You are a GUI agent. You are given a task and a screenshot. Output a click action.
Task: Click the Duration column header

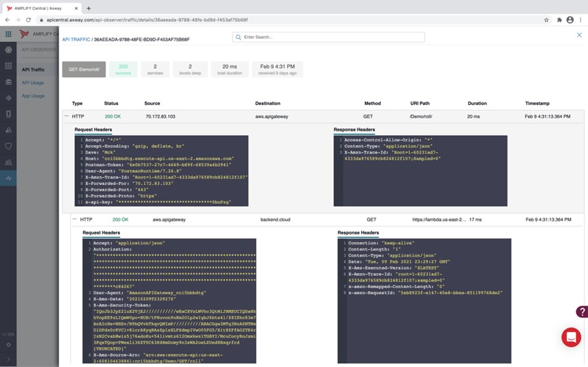click(x=477, y=103)
